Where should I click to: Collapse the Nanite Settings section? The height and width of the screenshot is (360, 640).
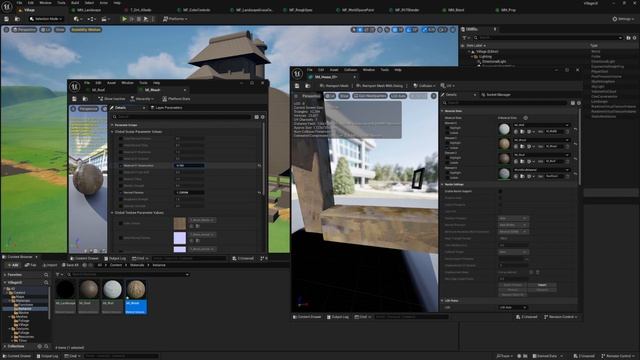(x=442, y=184)
